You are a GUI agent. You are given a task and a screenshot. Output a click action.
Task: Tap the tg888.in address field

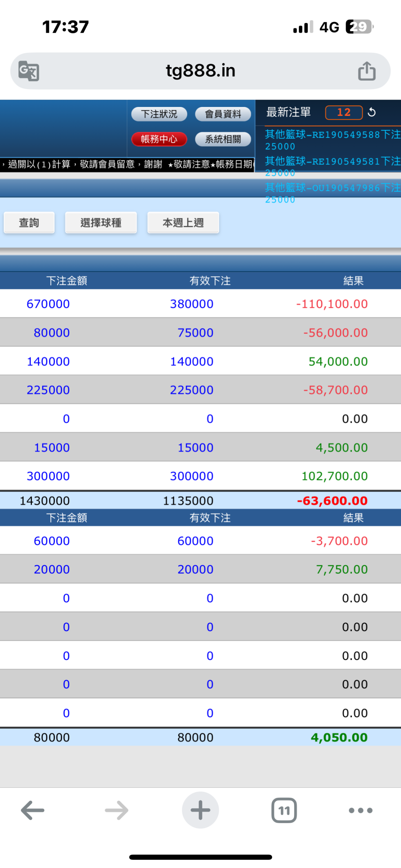coord(200,71)
